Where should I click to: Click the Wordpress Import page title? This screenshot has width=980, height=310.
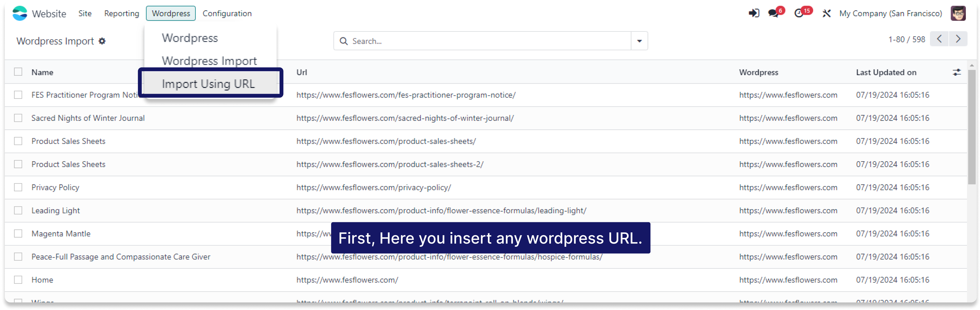coord(55,41)
